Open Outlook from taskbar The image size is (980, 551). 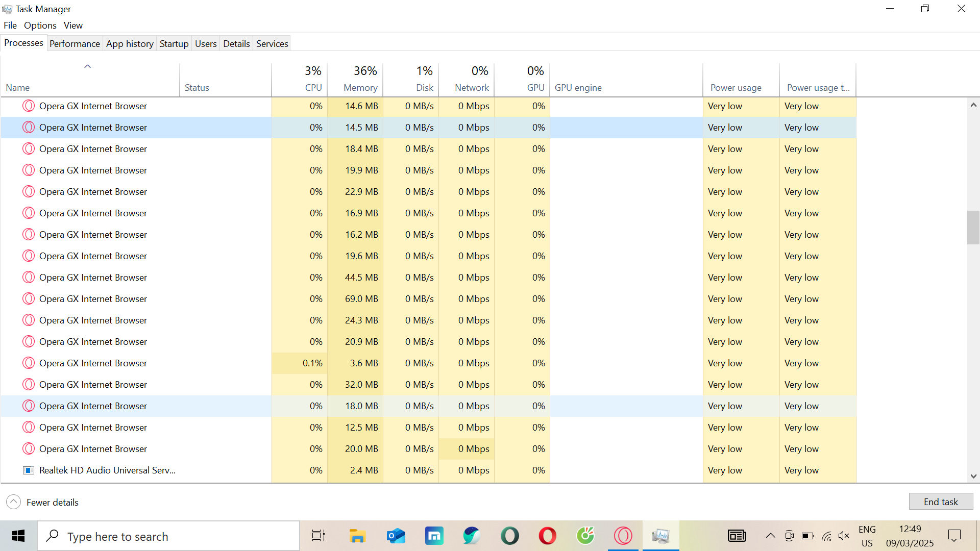(396, 536)
